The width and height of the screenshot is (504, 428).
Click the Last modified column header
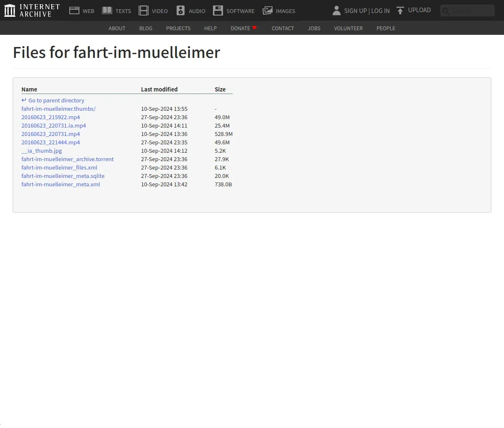point(159,89)
